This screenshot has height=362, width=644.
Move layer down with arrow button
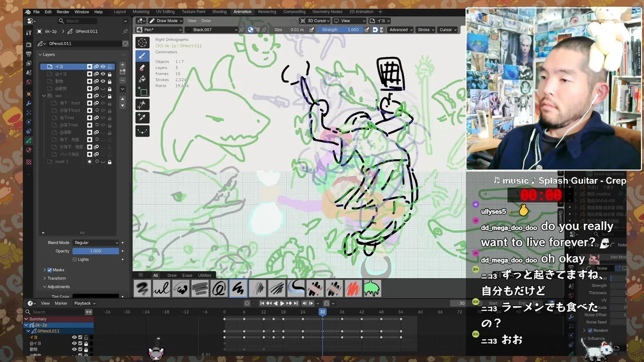(122, 106)
